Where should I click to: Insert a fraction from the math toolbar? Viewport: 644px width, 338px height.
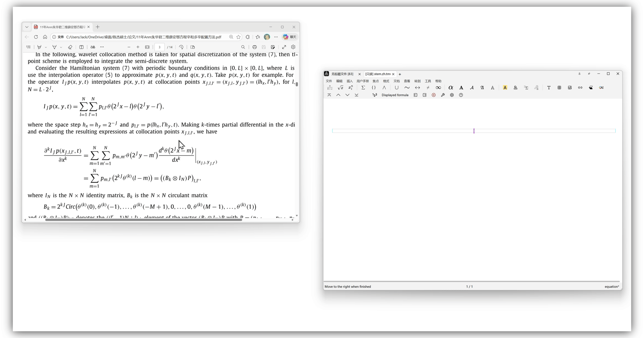(x=330, y=88)
